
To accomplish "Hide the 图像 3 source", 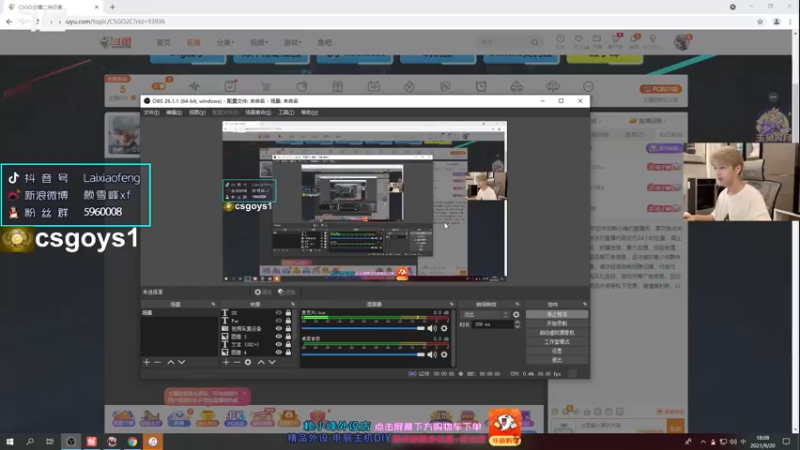I will coord(279,336).
